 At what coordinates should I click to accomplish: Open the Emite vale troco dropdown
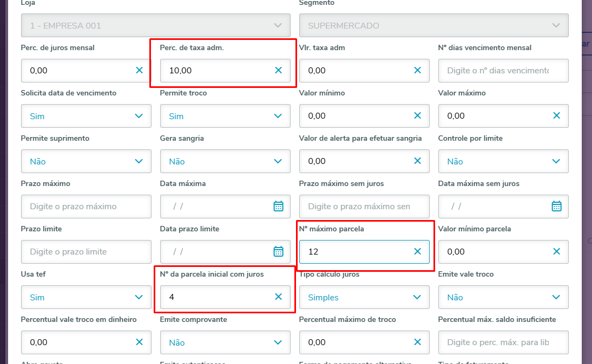tap(556, 297)
